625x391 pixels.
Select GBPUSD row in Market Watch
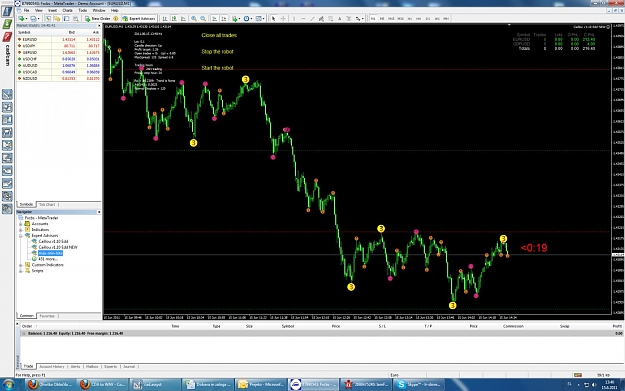[x=59, y=52]
